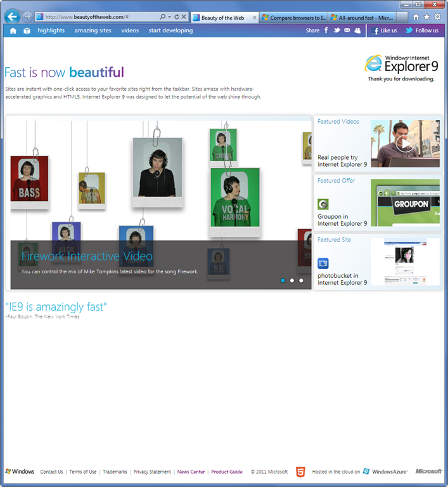The image size is (448, 487).
Task: Open the Product Guide footer link
Action: 227,472
